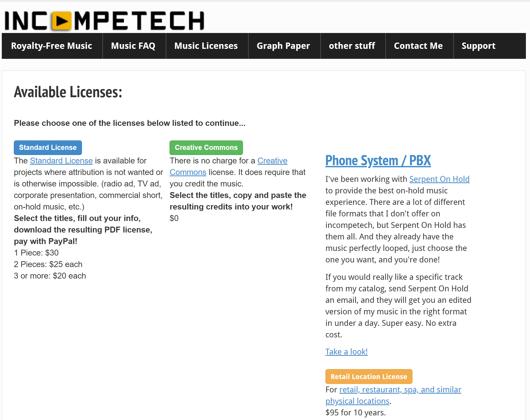Viewport: 530px width, 420px height.
Task: Click the physical locations link text
Action: [357, 401]
